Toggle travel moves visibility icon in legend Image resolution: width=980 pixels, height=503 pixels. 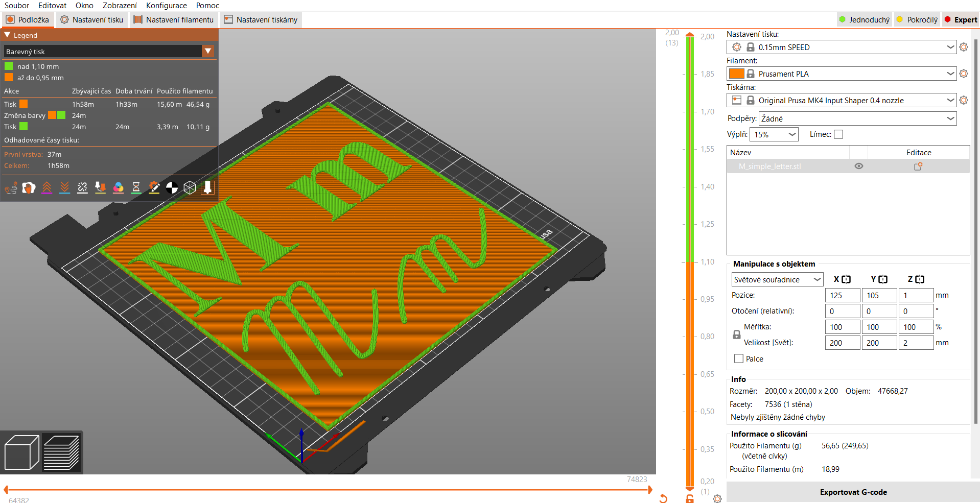[x=11, y=188]
